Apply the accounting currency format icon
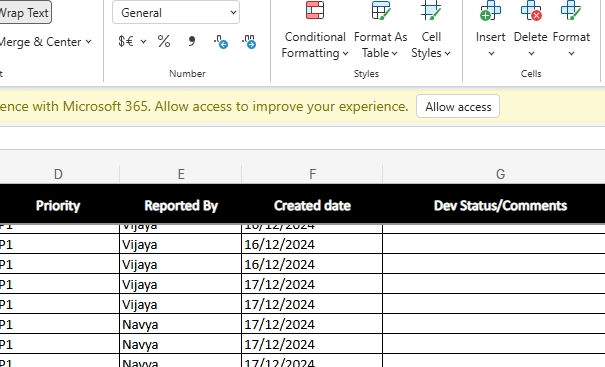The image size is (605, 367). [126, 41]
